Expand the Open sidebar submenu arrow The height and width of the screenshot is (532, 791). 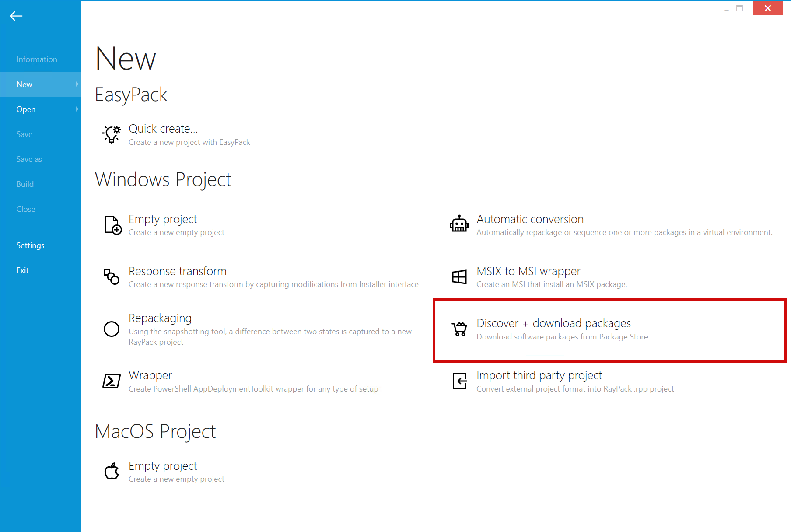pos(77,109)
